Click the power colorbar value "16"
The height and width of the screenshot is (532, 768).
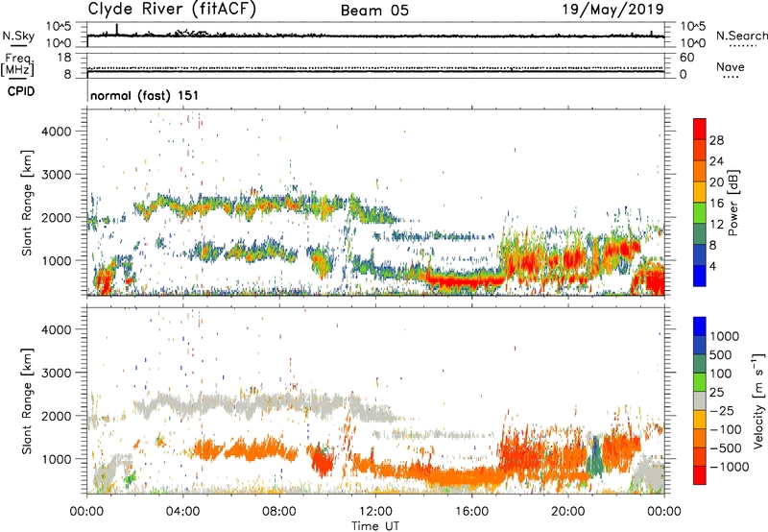click(716, 204)
